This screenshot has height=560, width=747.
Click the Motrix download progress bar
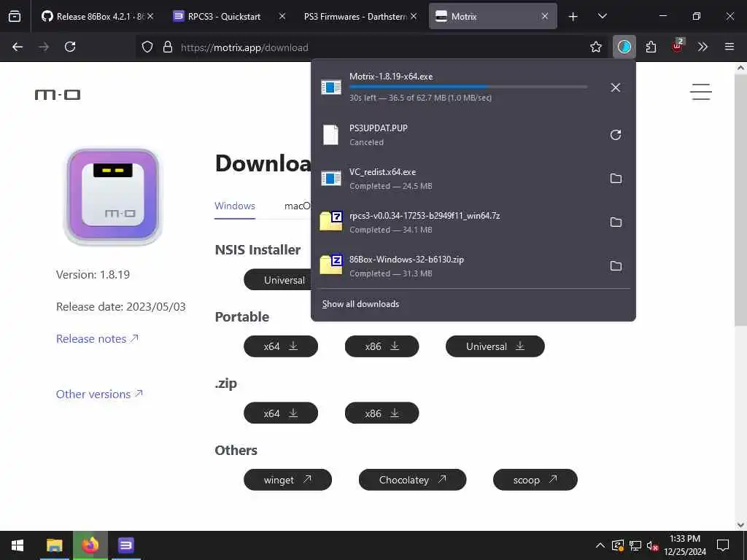pos(468,87)
